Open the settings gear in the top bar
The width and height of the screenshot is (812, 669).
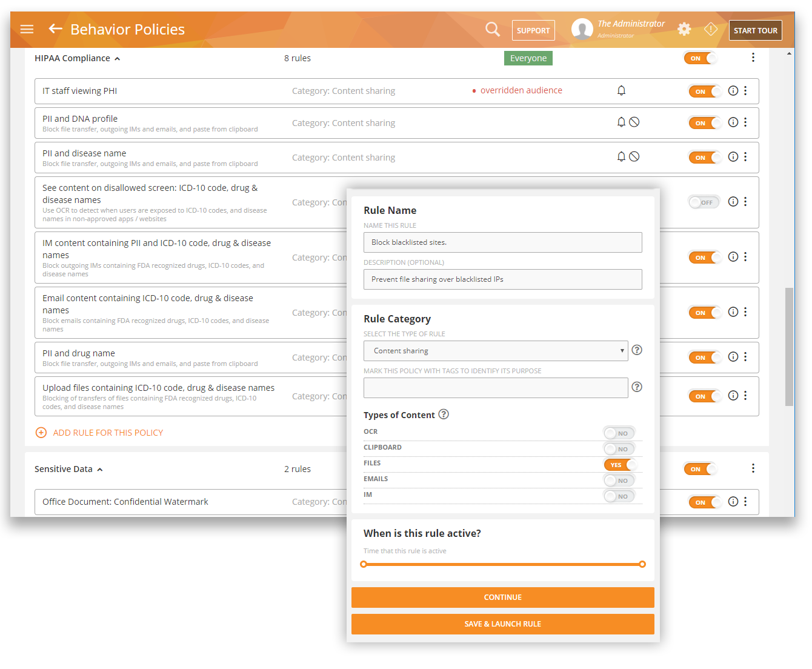pyautogui.click(x=684, y=28)
